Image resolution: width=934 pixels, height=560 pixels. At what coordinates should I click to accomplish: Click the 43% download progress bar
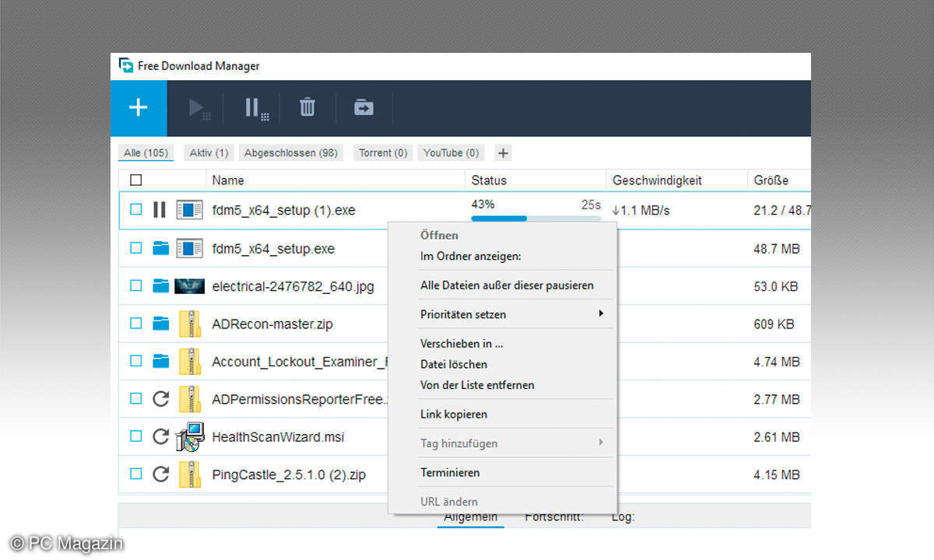coord(536,219)
